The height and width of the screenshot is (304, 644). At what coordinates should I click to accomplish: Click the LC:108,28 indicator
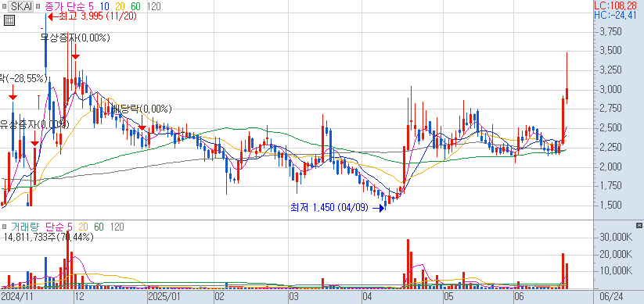[615, 6]
